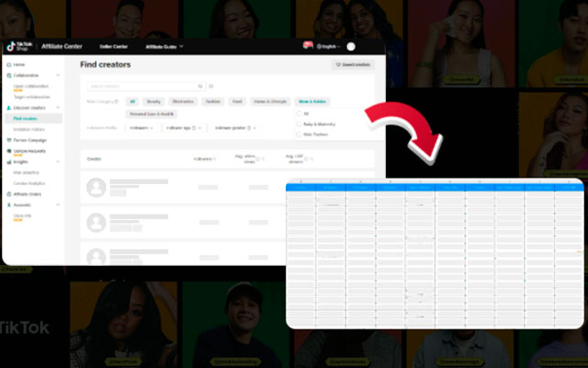Screen dimensions: 588x368
Task: Open Target collaboration in sidebar
Action: (x=31, y=98)
